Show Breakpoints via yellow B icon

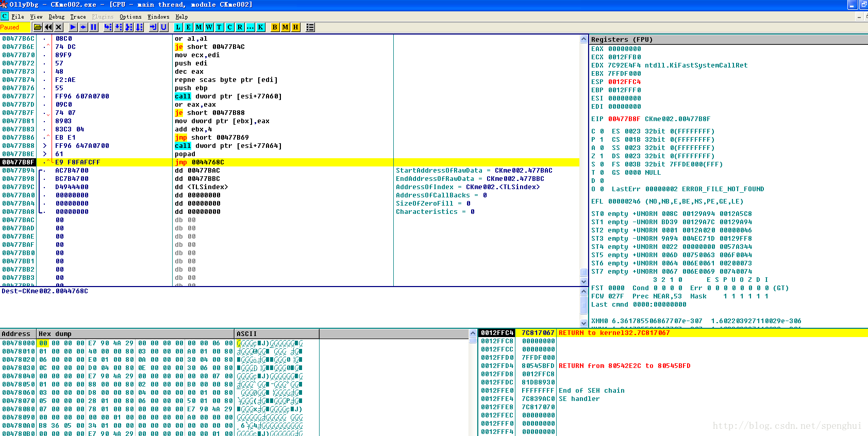275,27
